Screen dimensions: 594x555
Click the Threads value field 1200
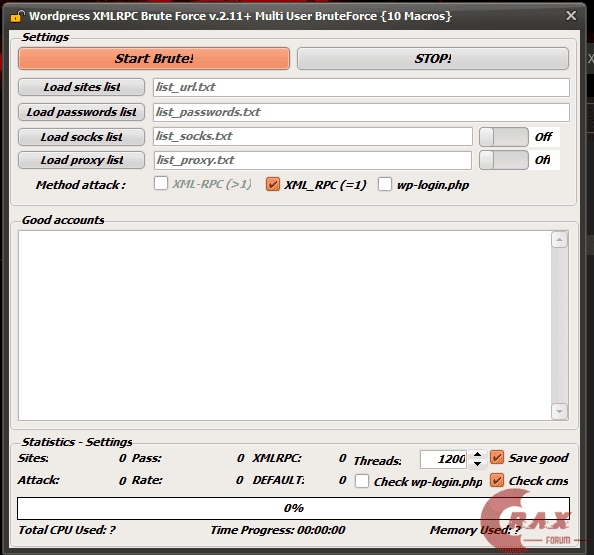443,459
